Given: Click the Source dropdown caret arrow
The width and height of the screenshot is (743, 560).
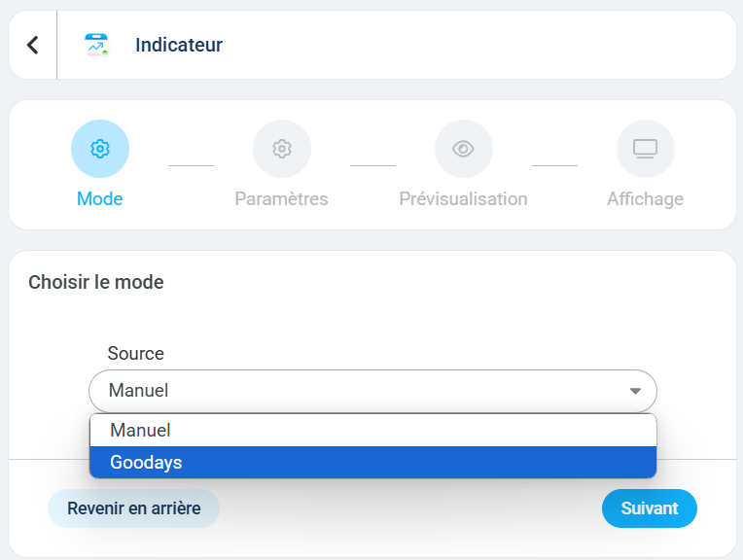Looking at the screenshot, I should coord(635,391).
